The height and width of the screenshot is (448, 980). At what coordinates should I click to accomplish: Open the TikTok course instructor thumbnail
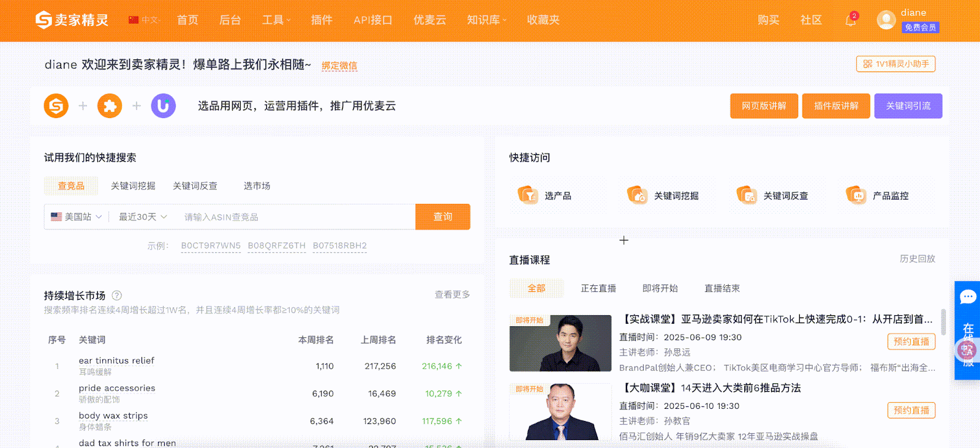point(560,343)
